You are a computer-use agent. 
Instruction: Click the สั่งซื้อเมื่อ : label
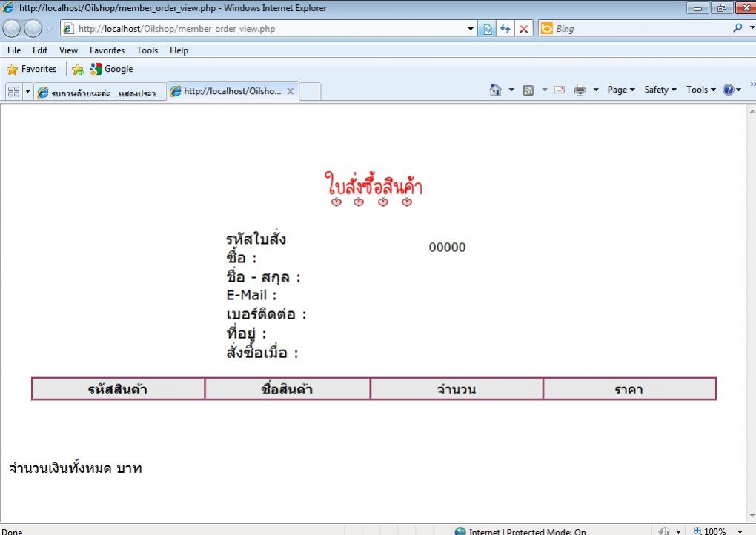click(262, 352)
